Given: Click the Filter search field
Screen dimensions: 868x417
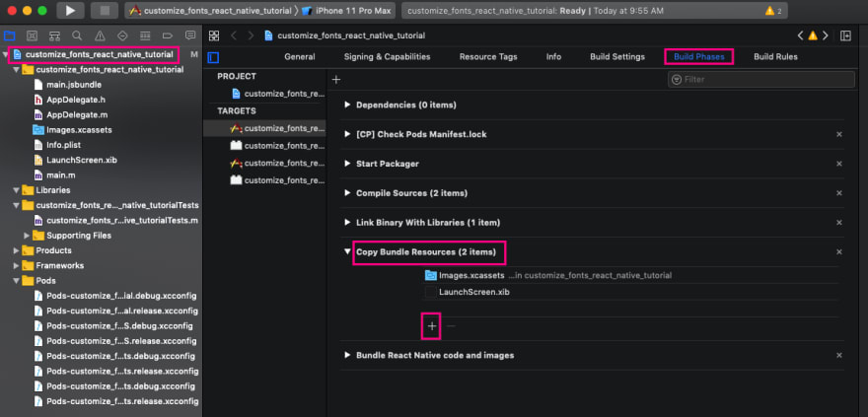Looking at the screenshot, I should 761,80.
